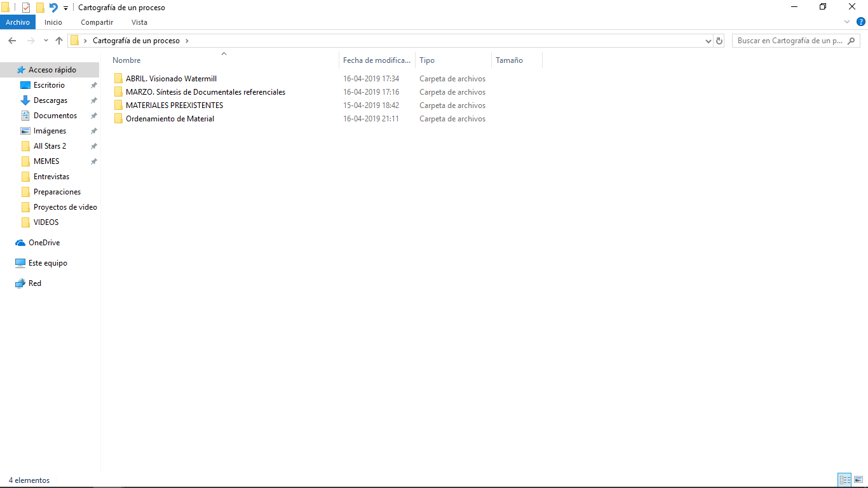Go back with the Back arrow
868x488 pixels.
pos(12,41)
